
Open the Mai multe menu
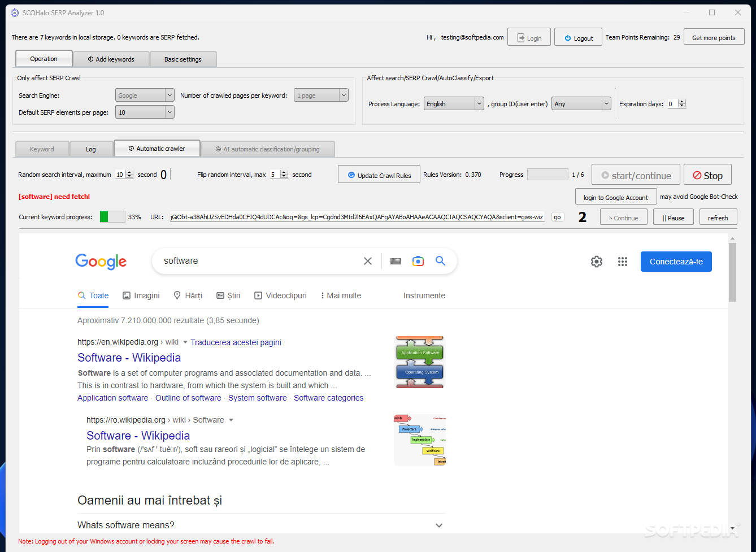[341, 295]
